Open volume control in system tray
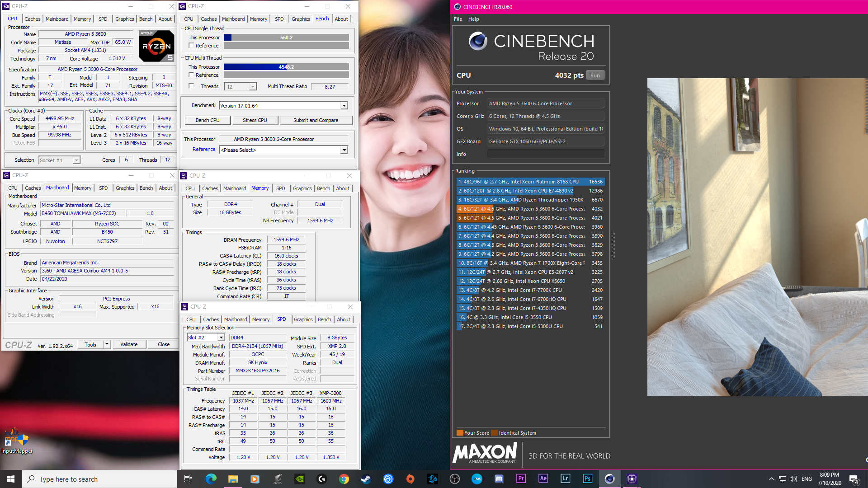868x488 pixels. (793, 479)
